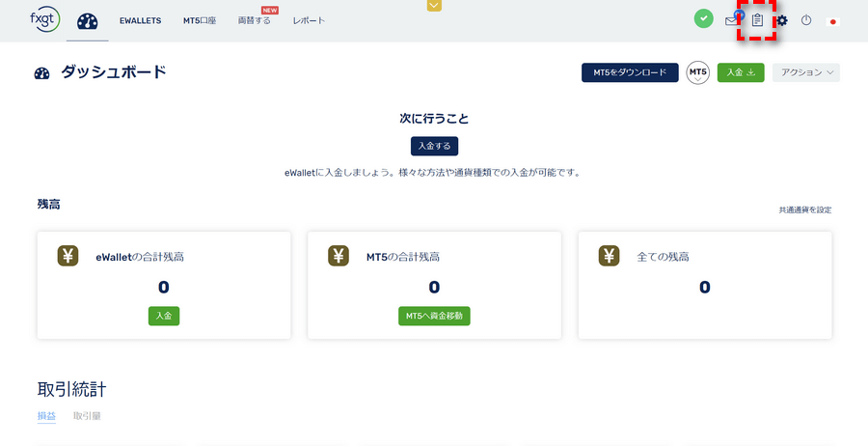Click the power logout icon
868x446 pixels.
click(x=806, y=21)
